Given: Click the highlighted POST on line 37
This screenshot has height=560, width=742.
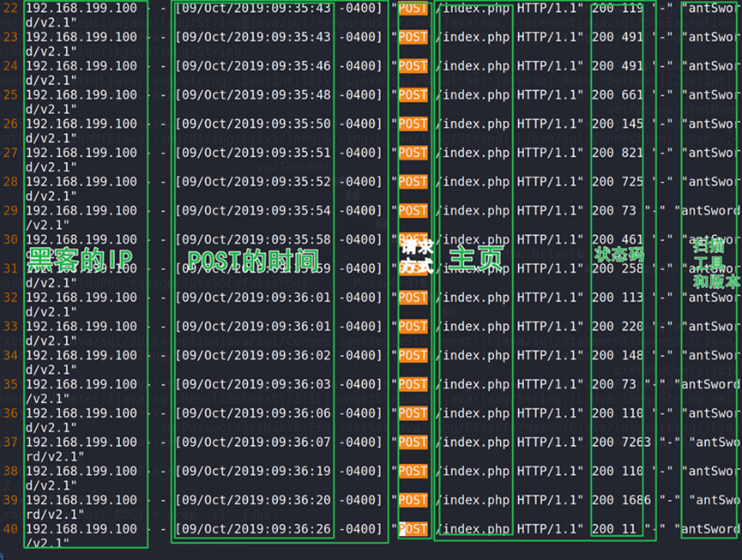Looking at the screenshot, I should pos(413,443).
